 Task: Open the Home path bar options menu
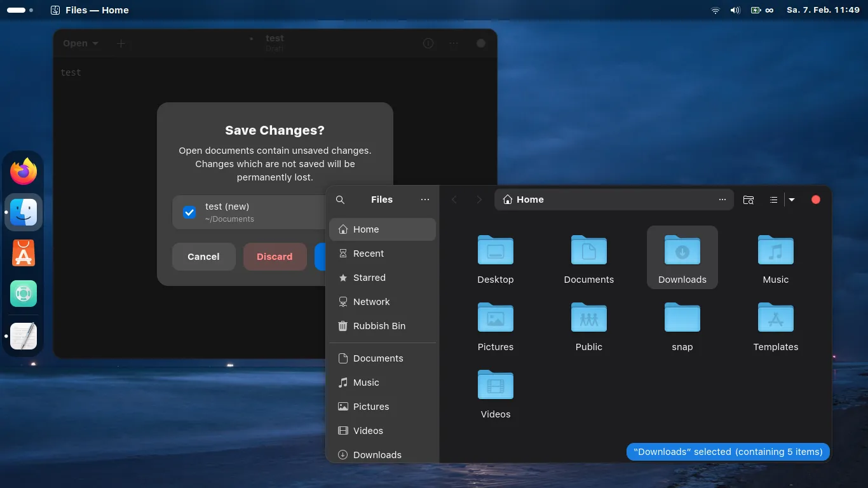pos(722,200)
